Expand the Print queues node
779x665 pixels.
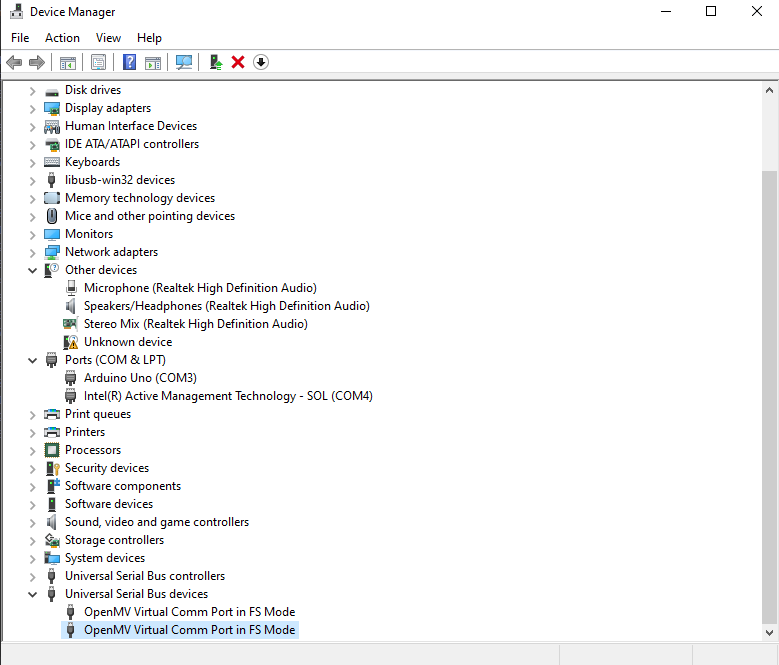coord(32,415)
